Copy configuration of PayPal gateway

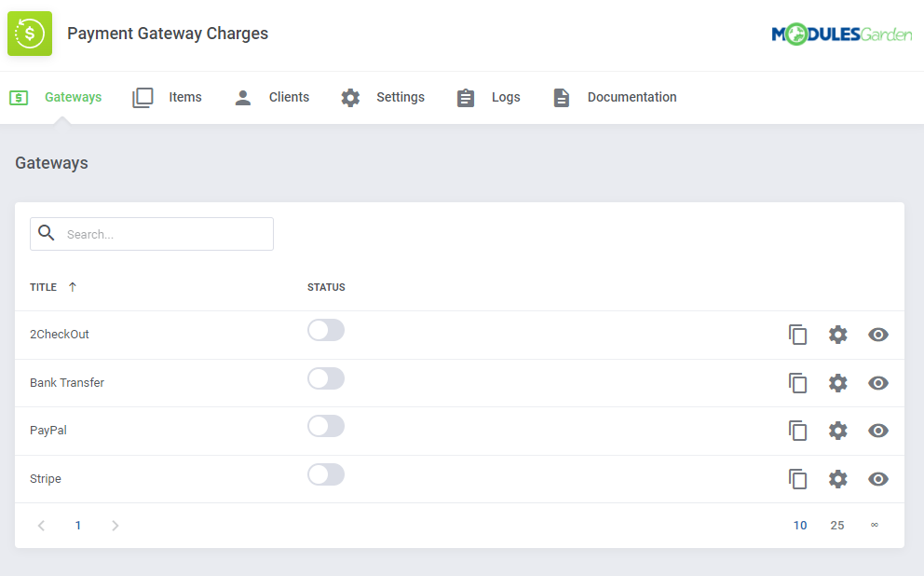(x=797, y=431)
